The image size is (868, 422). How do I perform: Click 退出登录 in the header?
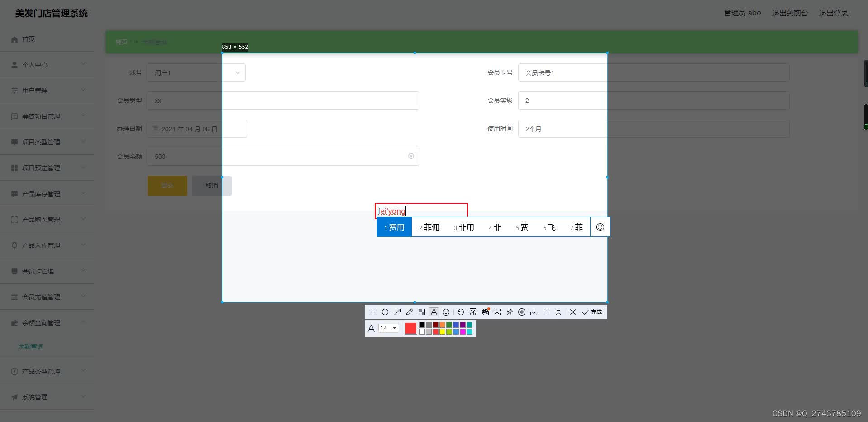point(834,13)
